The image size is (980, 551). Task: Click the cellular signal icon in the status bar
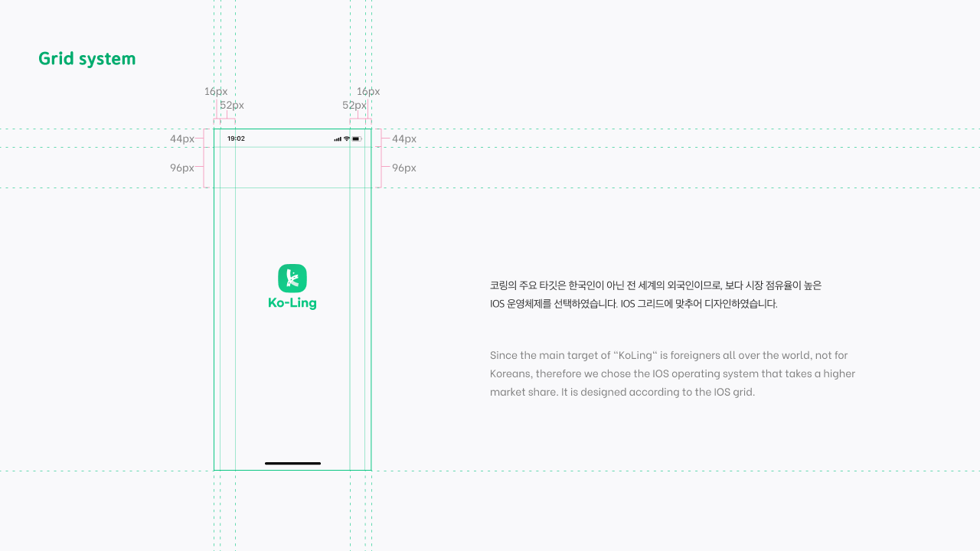[x=338, y=139]
